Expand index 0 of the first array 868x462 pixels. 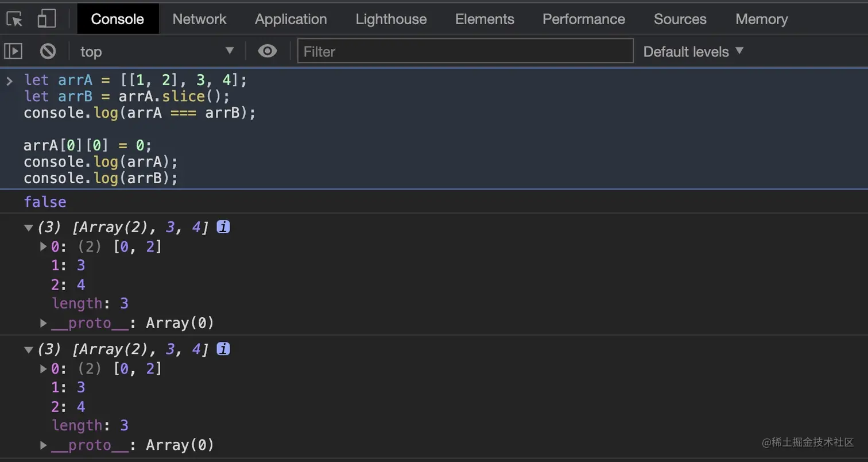(x=44, y=247)
